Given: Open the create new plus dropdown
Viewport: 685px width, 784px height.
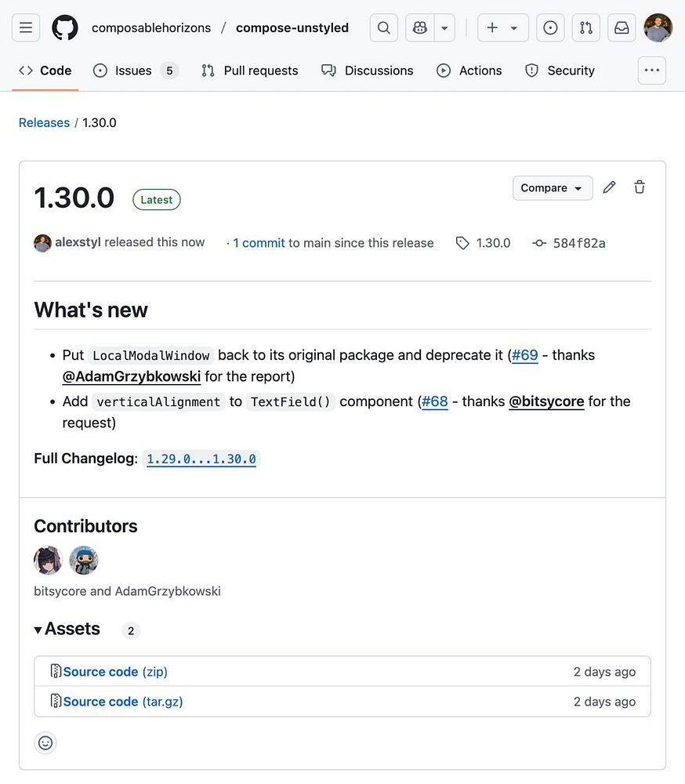Looking at the screenshot, I should (x=502, y=28).
